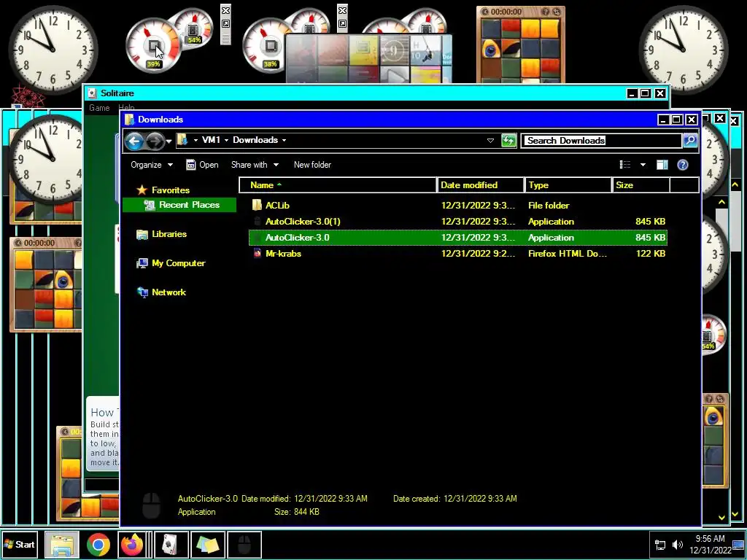The height and width of the screenshot is (560, 747).
Task: Open Sticky Notes taskbar icon
Action: click(208, 544)
